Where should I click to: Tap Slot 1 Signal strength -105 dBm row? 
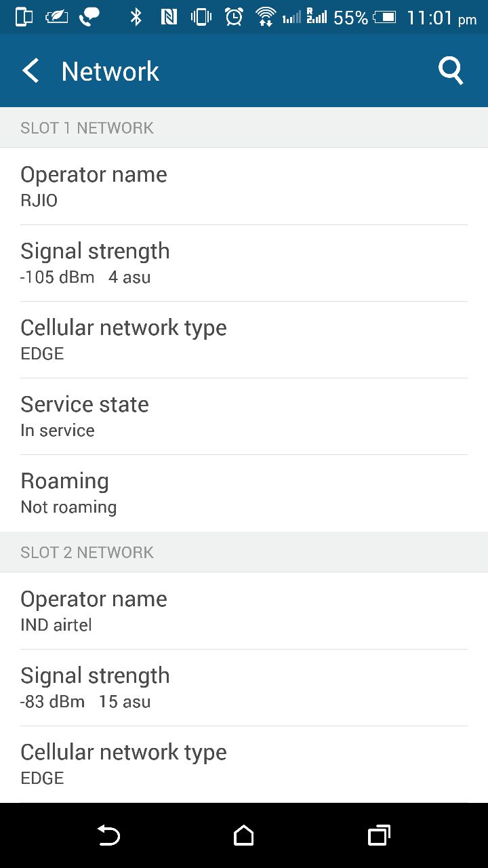click(244, 263)
